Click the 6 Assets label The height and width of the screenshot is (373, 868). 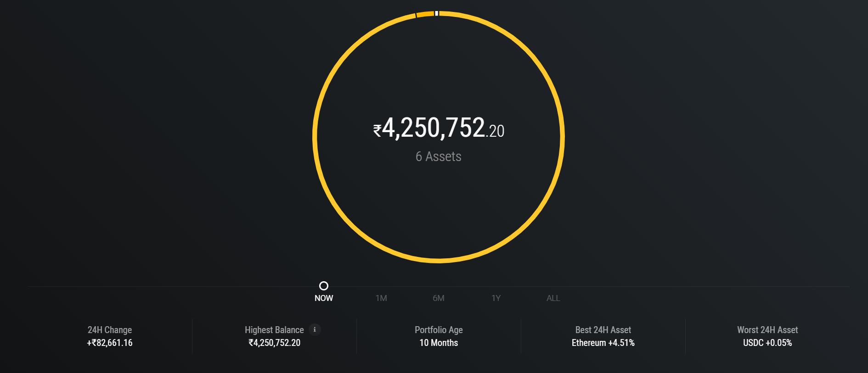(x=439, y=156)
